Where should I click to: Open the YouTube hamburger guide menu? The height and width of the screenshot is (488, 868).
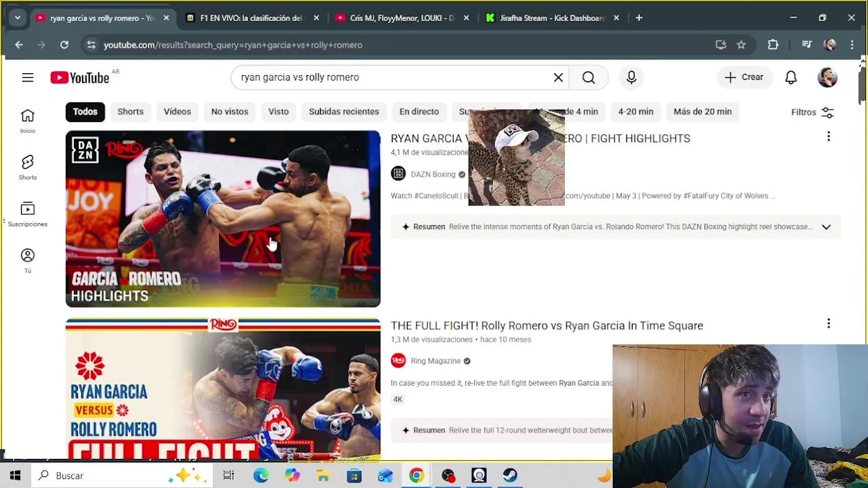coord(27,77)
